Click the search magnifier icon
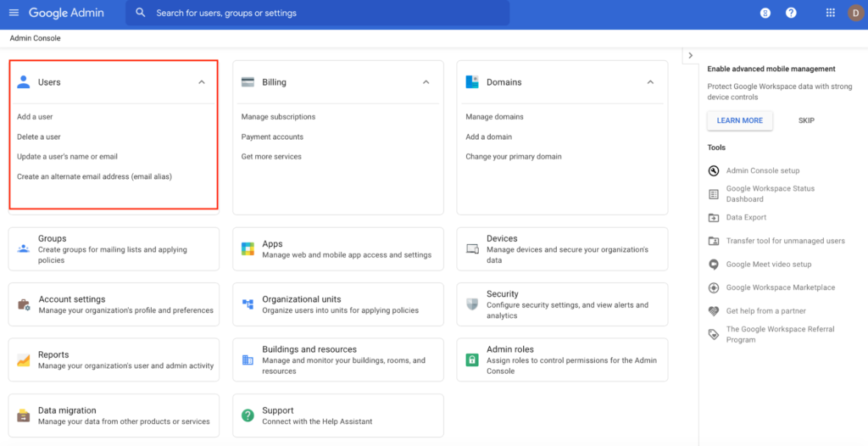The width and height of the screenshot is (868, 446). click(141, 13)
